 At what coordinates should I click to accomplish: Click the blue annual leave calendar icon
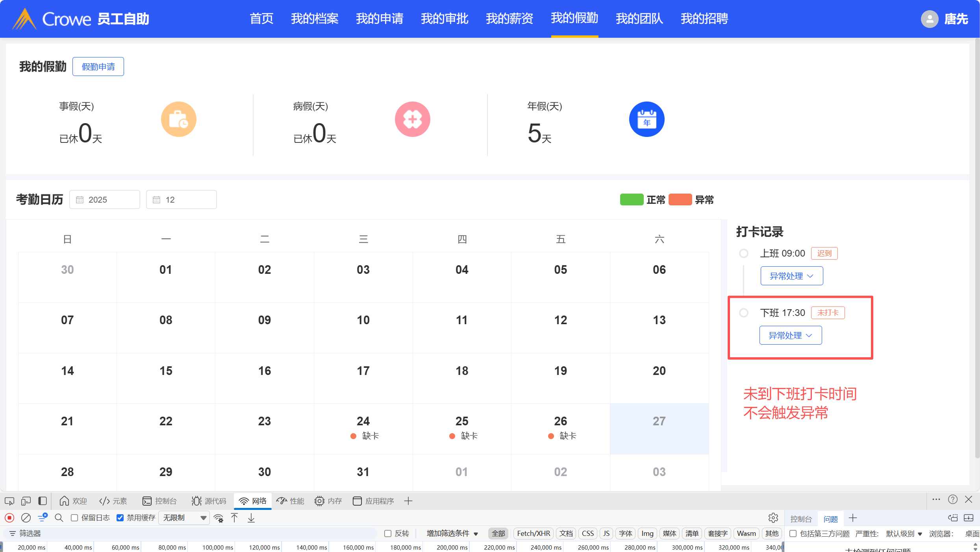point(647,119)
